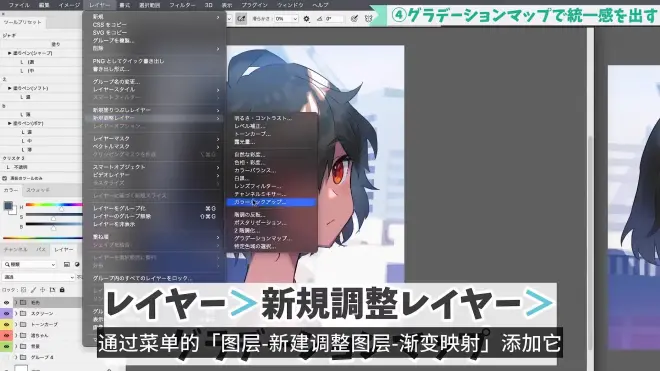Toggle visibility eye of top selected layer group
This screenshot has height=371, width=660.
tap(6, 302)
